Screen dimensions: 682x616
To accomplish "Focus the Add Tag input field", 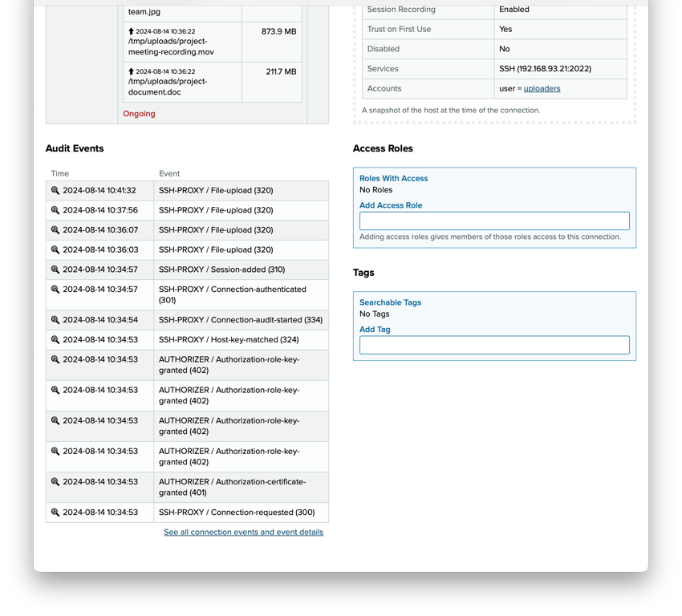I will coord(494,345).
